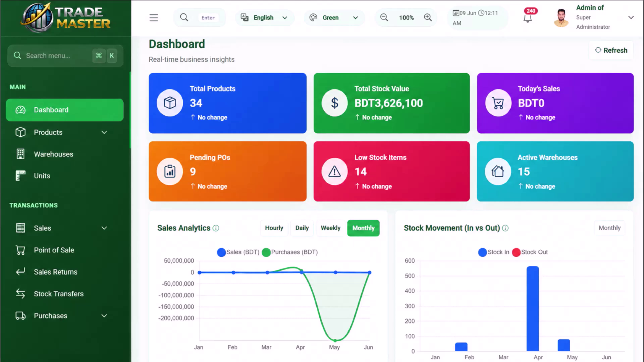Click the Warehouses building icon in sidebar

(20, 154)
